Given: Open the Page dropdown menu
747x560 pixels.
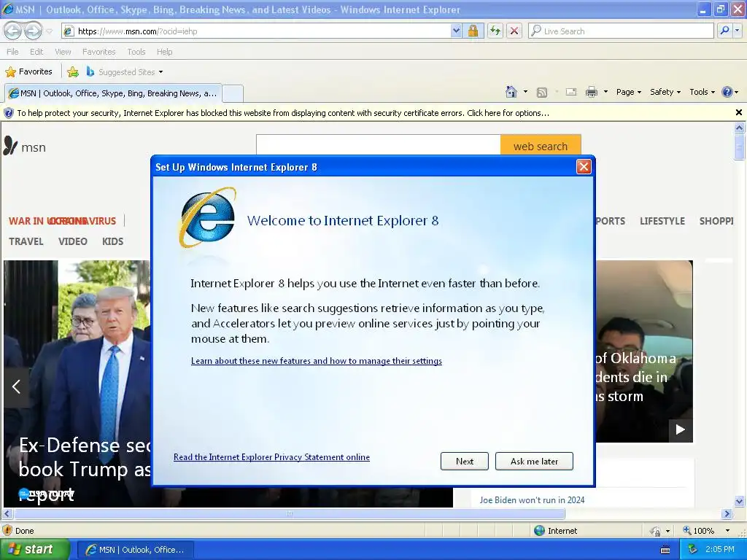Looking at the screenshot, I should click(x=628, y=92).
